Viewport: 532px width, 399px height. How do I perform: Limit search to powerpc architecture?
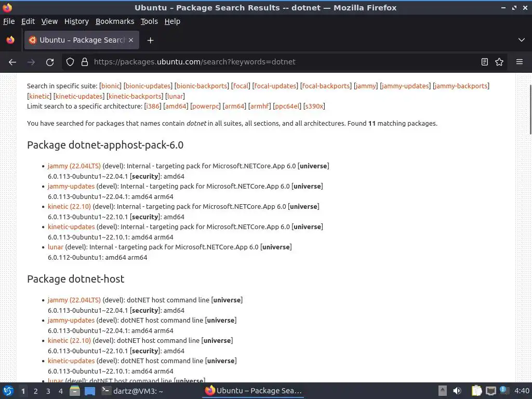(x=205, y=106)
